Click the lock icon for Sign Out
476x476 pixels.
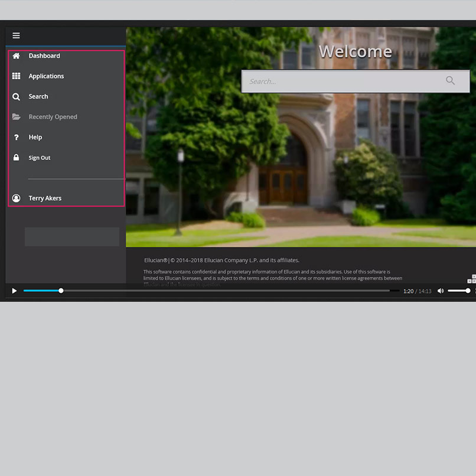tap(17, 158)
